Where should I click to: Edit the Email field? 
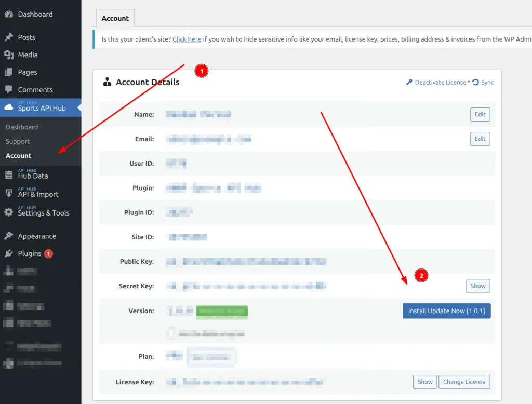(480, 139)
